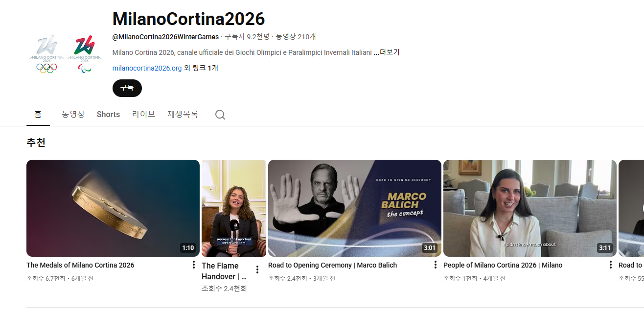Open options menu for The Flame Handover short
644x318 pixels.
coord(257,269)
